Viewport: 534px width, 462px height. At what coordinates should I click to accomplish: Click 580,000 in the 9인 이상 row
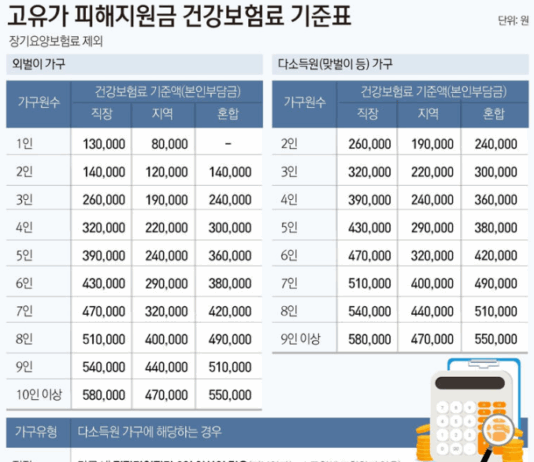pos(370,340)
